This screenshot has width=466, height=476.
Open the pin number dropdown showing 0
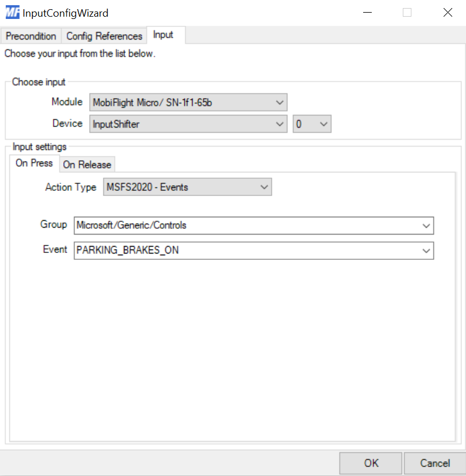[x=312, y=124]
